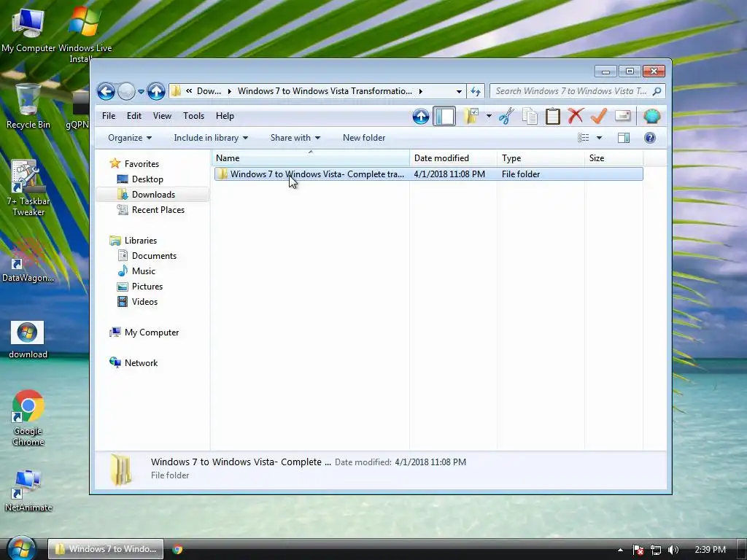This screenshot has width=747, height=560.
Task: Select the Documents library
Action: click(x=147, y=256)
